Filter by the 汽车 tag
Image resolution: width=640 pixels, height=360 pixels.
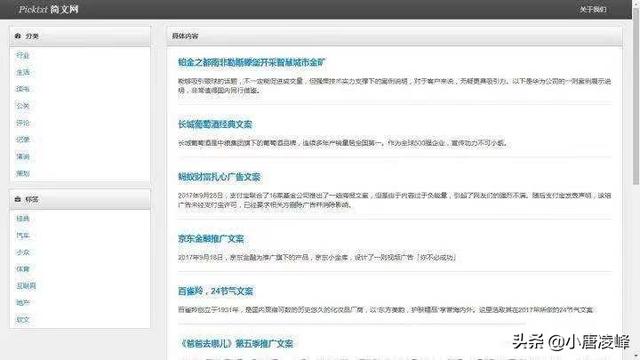pyautogui.click(x=23, y=236)
